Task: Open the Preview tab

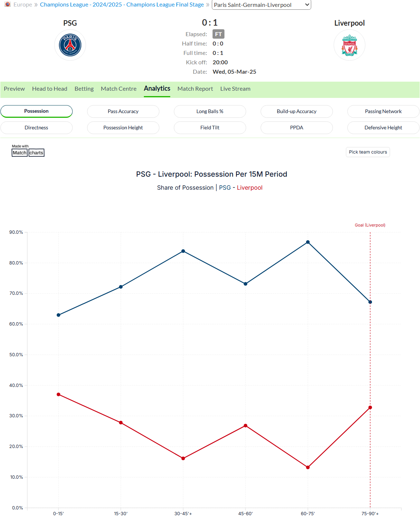Action: pos(14,89)
